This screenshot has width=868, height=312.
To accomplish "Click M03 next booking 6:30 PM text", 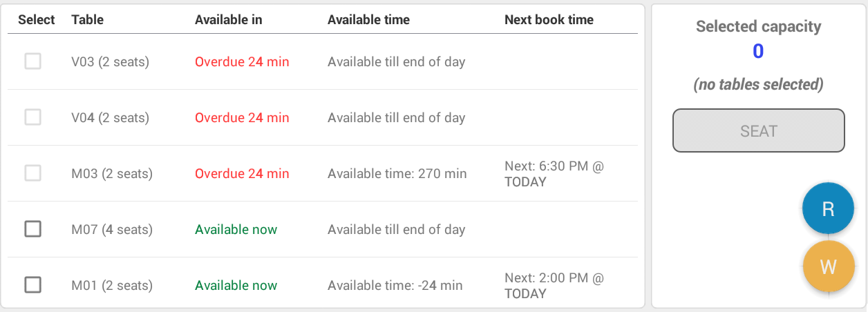I will tap(554, 174).
